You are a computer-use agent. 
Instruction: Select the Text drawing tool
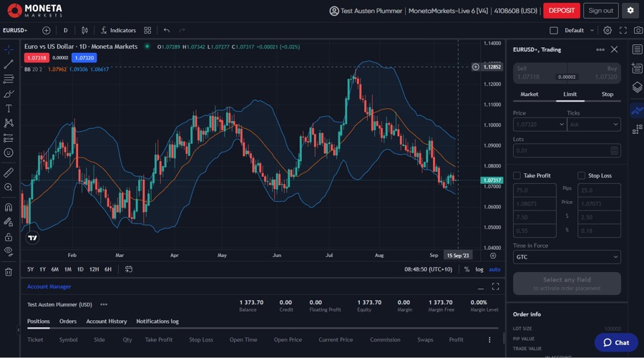coord(9,108)
